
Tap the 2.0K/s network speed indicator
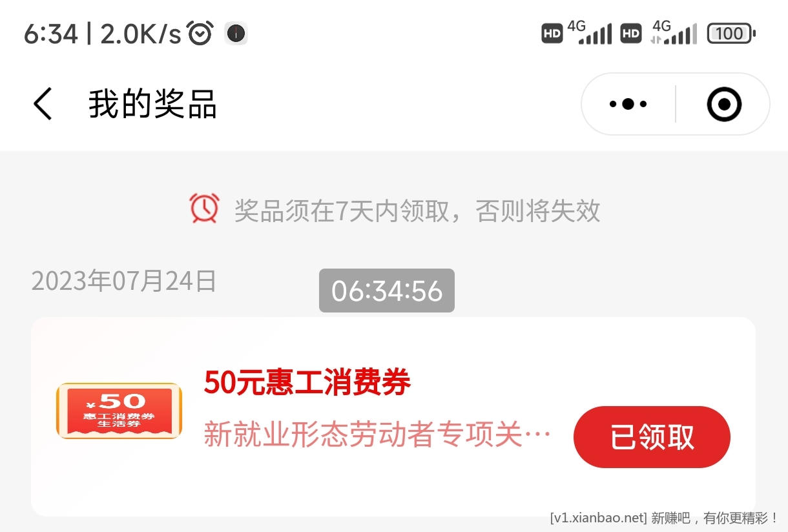pos(141,34)
